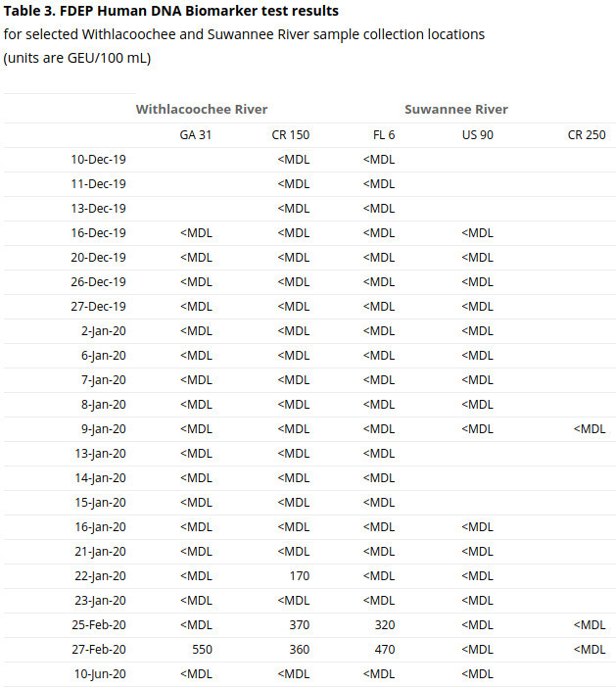Select the CR 150 column header

click(x=290, y=134)
